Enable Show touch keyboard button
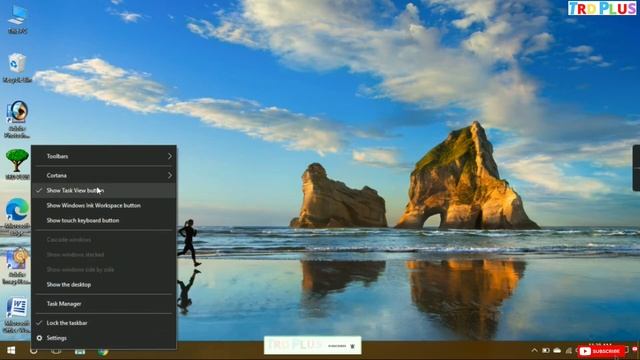This screenshot has height=360, width=640. [x=104, y=220]
